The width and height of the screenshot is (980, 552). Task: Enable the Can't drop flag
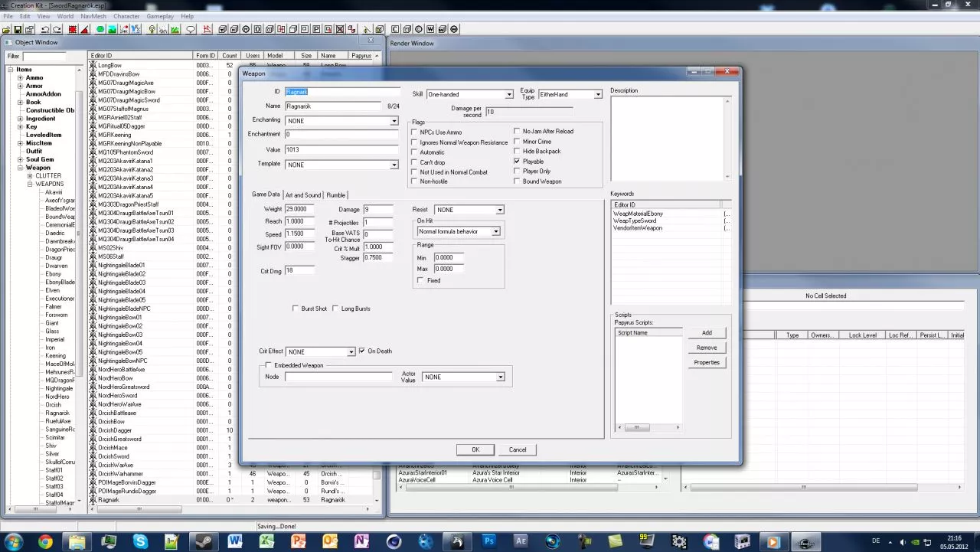414,162
